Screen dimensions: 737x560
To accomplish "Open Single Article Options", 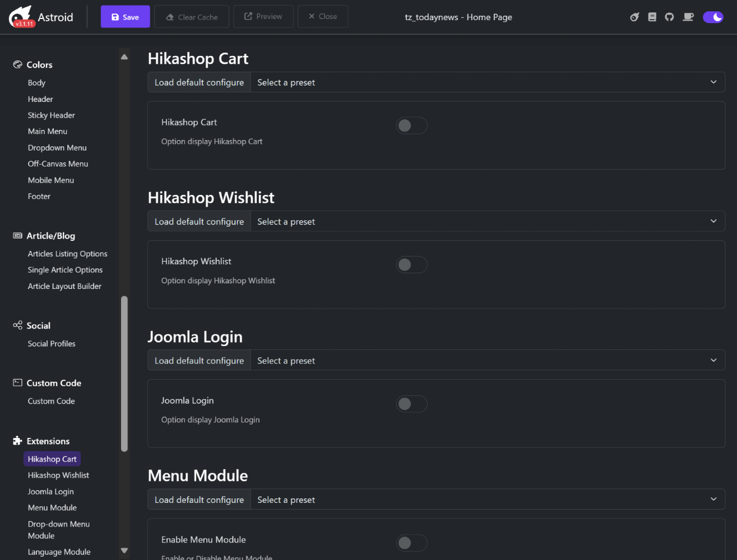I will 65,270.
